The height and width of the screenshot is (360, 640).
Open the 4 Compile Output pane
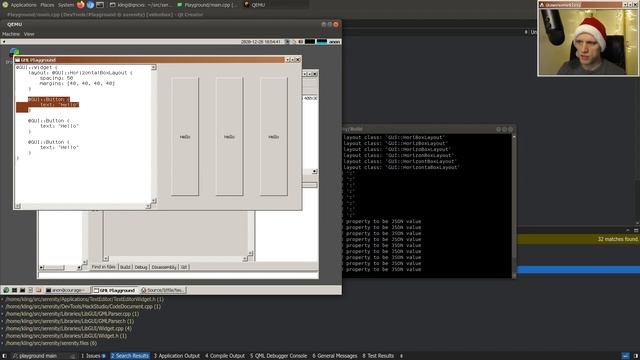(225, 356)
